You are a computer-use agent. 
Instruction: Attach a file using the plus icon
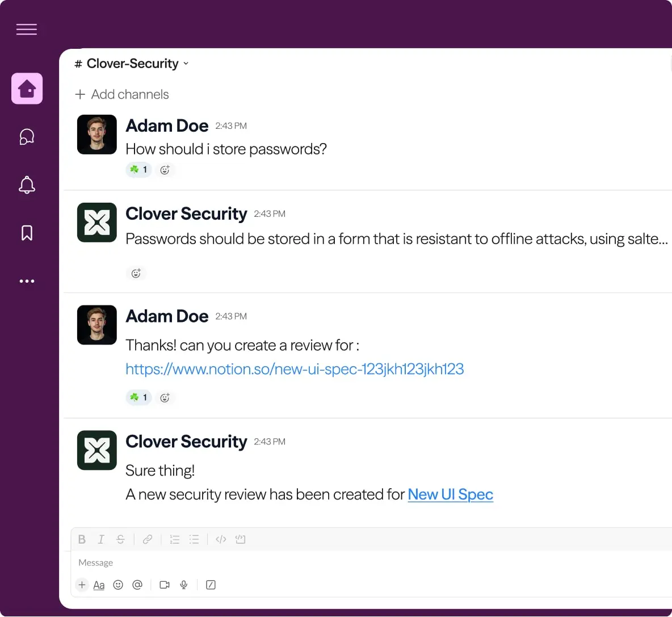[82, 585]
